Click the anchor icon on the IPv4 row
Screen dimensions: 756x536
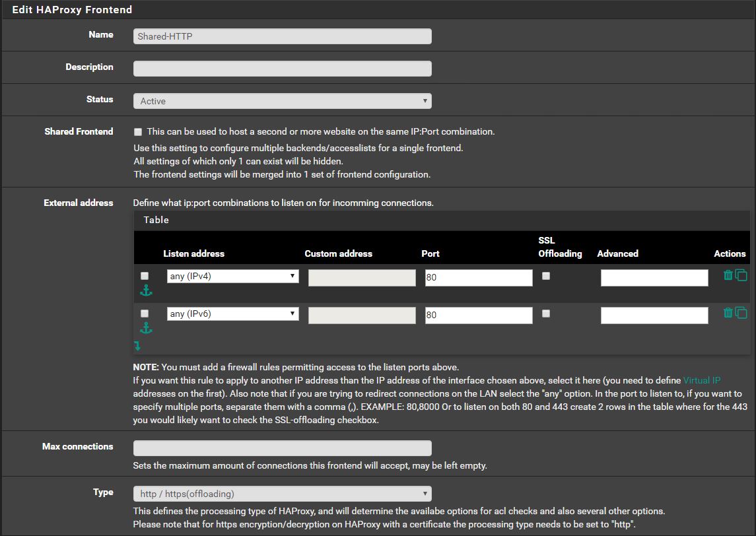(146, 290)
